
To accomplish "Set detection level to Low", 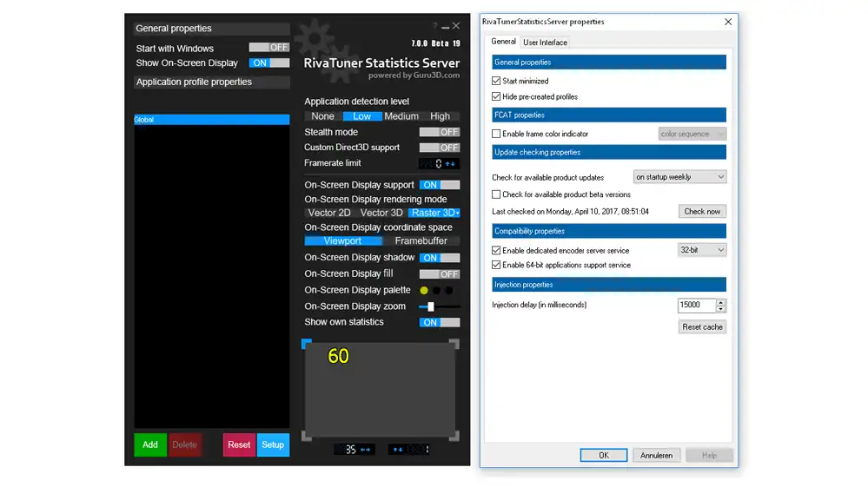I will click(x=362, y=116).
